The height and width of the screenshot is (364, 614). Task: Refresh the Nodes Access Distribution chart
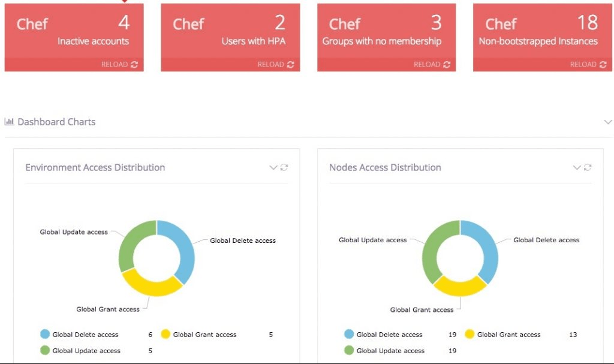(588, 168)
